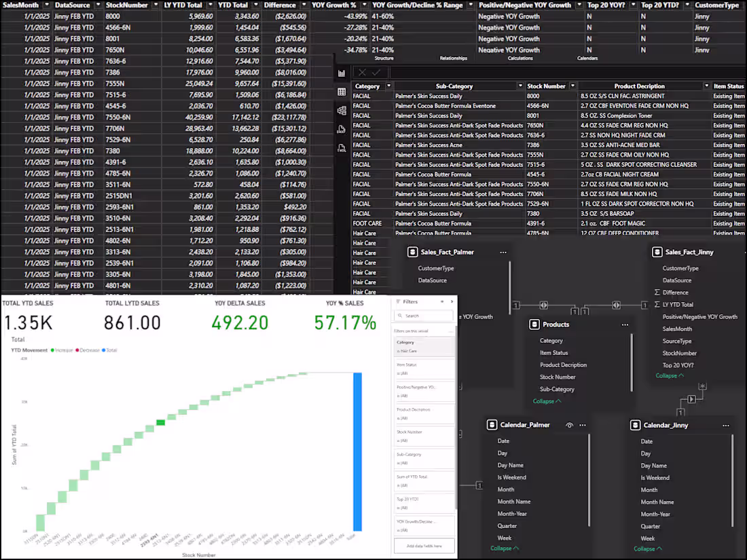Open more options for Sales_Fact_Palmer table
The image size is (747, 560).
click(503, 251)
